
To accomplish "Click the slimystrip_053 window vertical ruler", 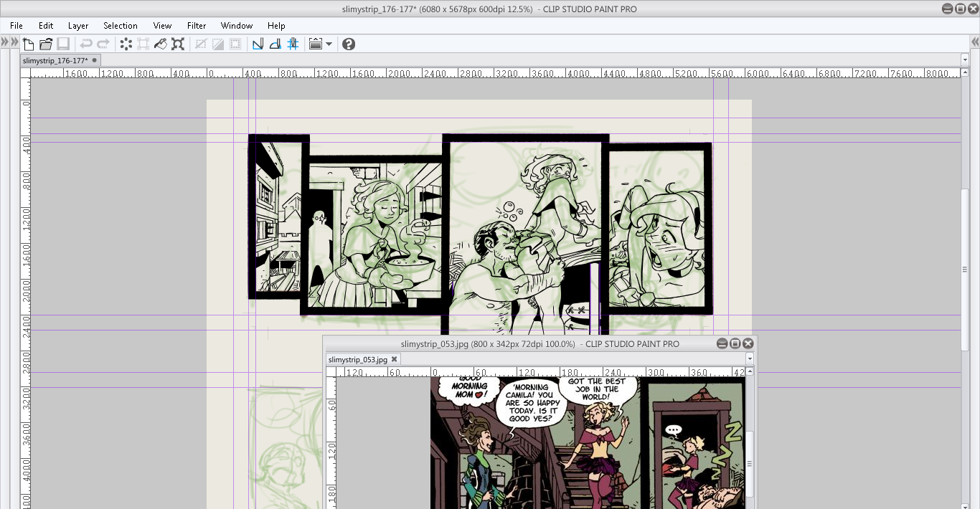I will tap(331, 442).
